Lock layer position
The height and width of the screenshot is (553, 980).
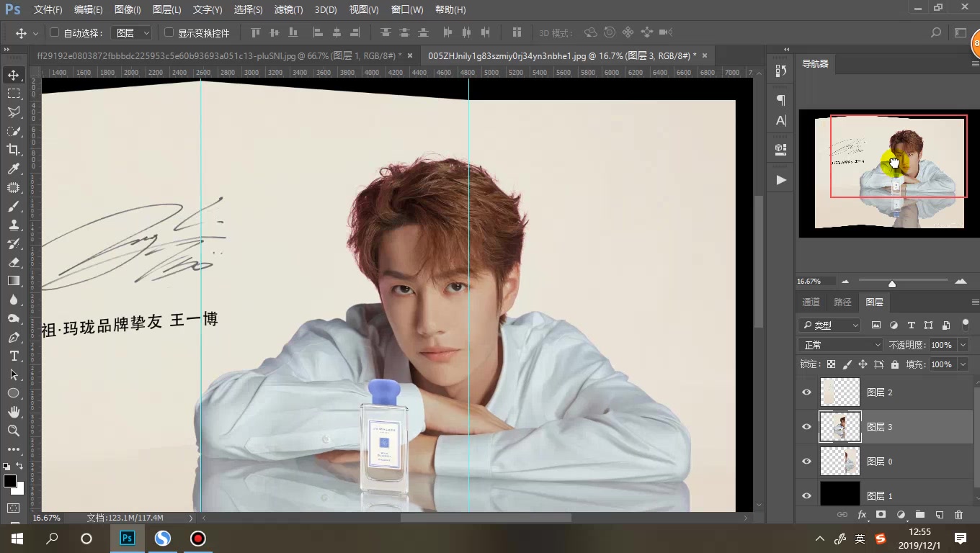(863, 364)
